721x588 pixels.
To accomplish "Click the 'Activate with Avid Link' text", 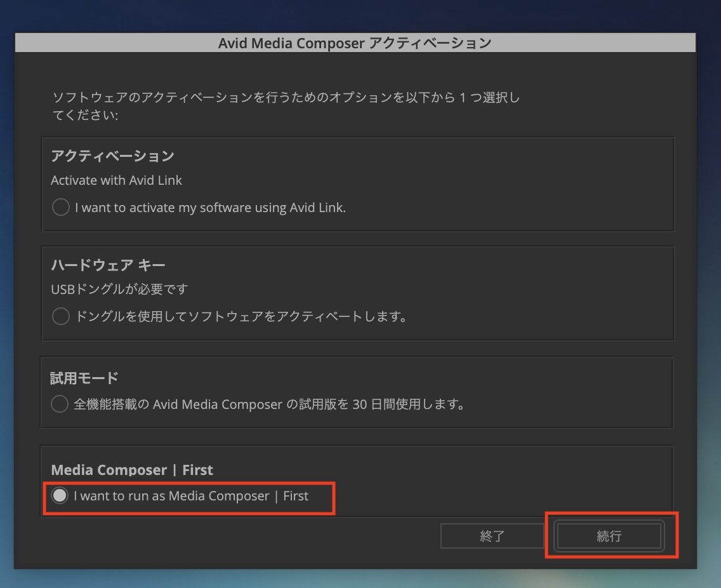I will [x=116, y=180].
